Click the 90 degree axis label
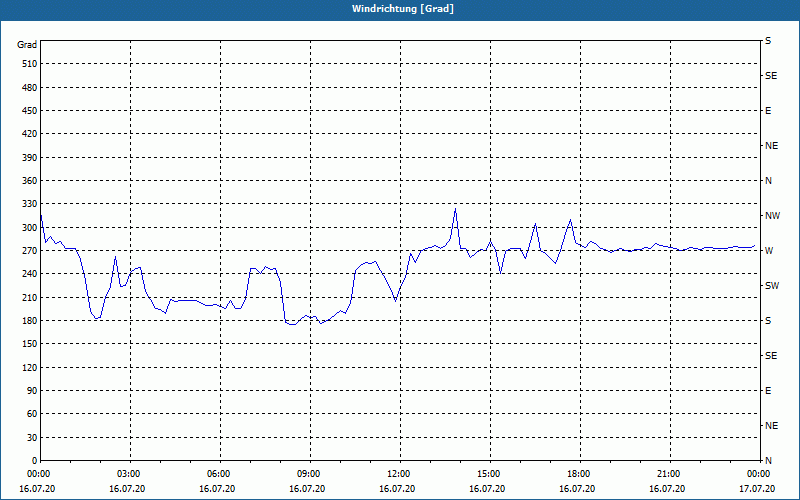 [32, 391]
